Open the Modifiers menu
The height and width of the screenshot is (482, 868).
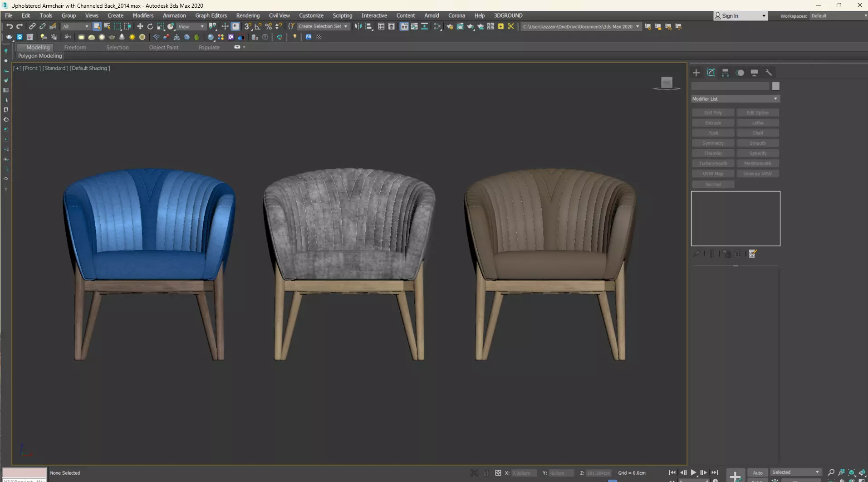click(143, 15)
